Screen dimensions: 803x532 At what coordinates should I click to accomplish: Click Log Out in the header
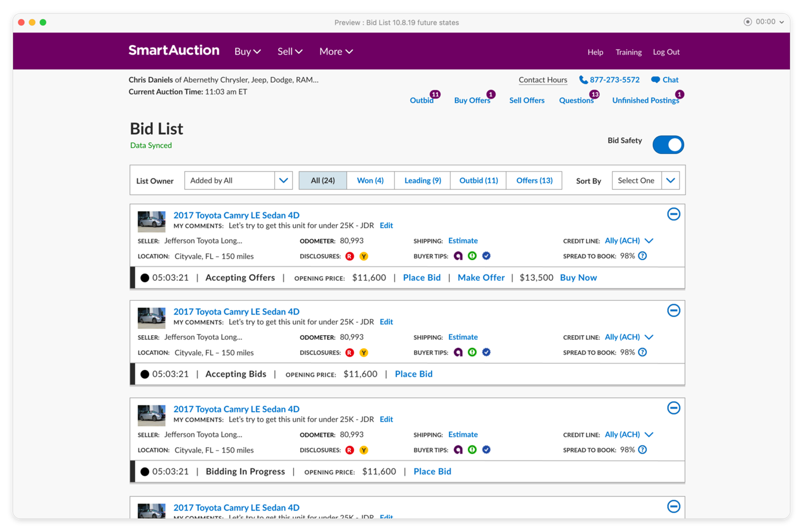point(666,52)
